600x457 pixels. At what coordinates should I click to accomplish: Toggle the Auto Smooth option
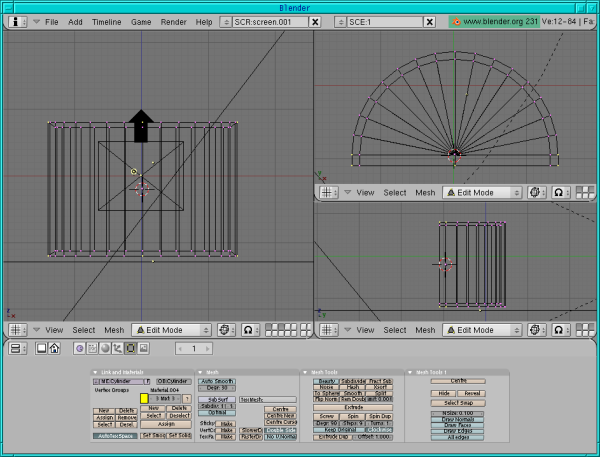pos(217,381)
